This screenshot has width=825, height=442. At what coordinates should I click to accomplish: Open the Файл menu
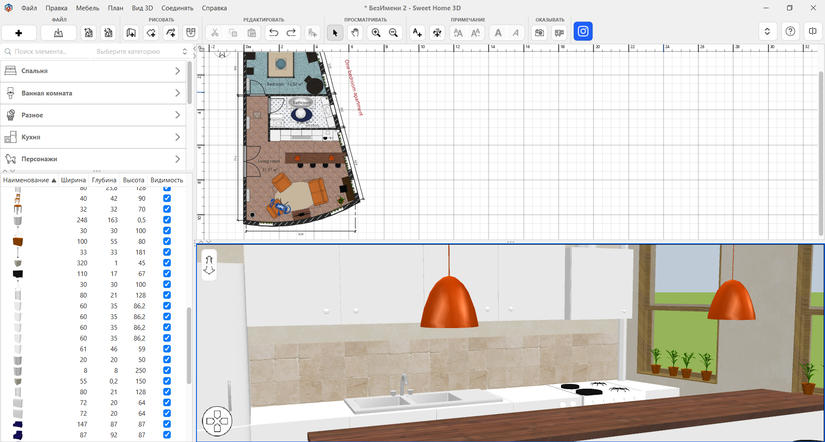click(x=29, y=8)
